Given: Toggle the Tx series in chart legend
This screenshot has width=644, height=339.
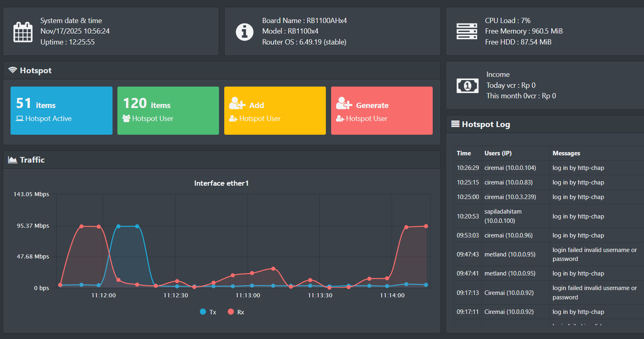Looking at the screenshot, I should [x=208, y=312].
